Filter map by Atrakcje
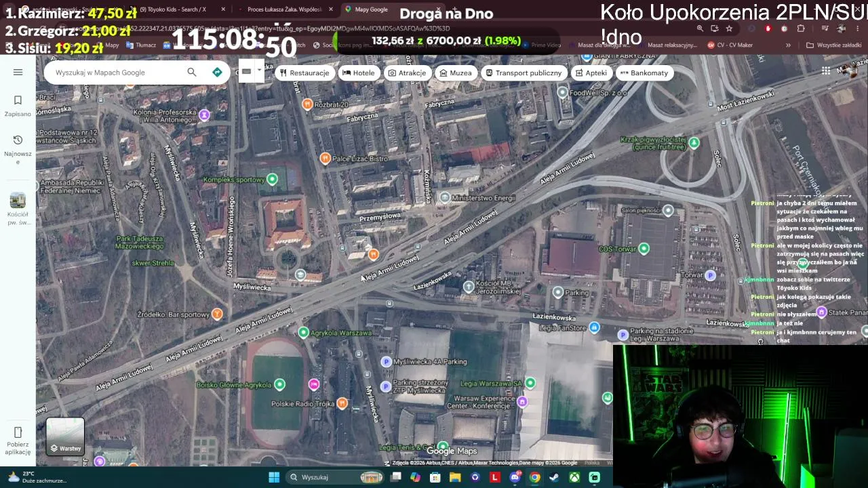The image size is (868, 488). (407, 73)
